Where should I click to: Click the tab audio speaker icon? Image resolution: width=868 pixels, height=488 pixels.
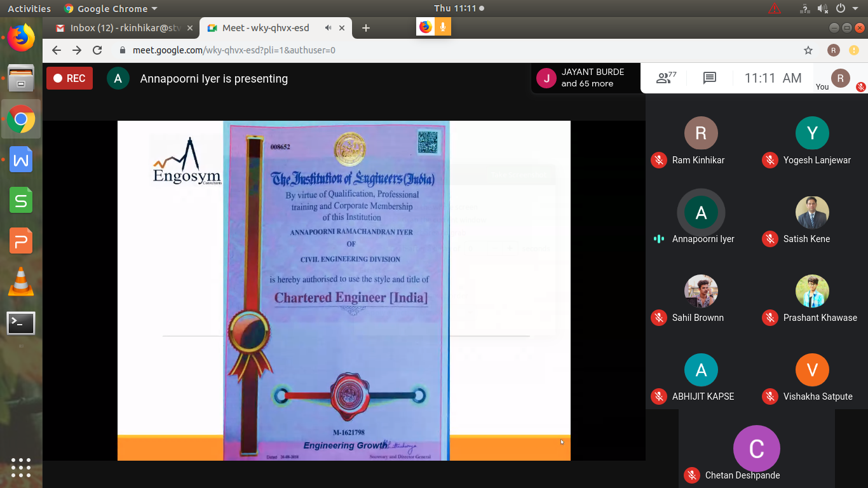pos(328,28)
